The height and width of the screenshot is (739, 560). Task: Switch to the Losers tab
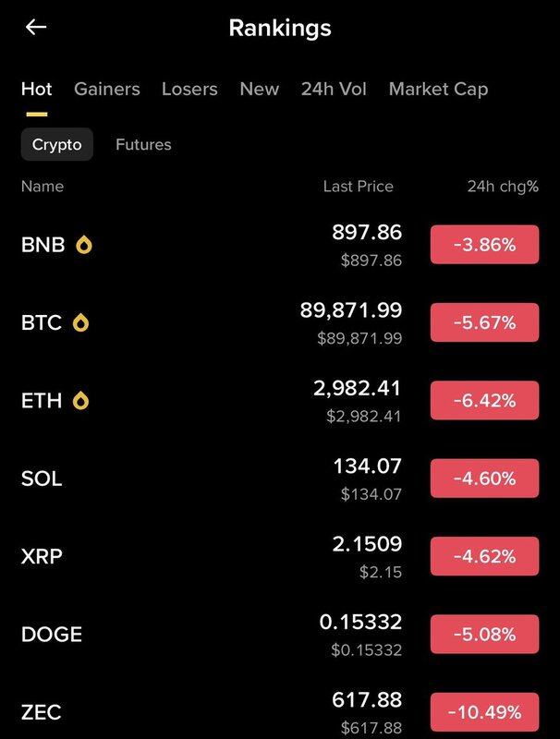[189, 89]
